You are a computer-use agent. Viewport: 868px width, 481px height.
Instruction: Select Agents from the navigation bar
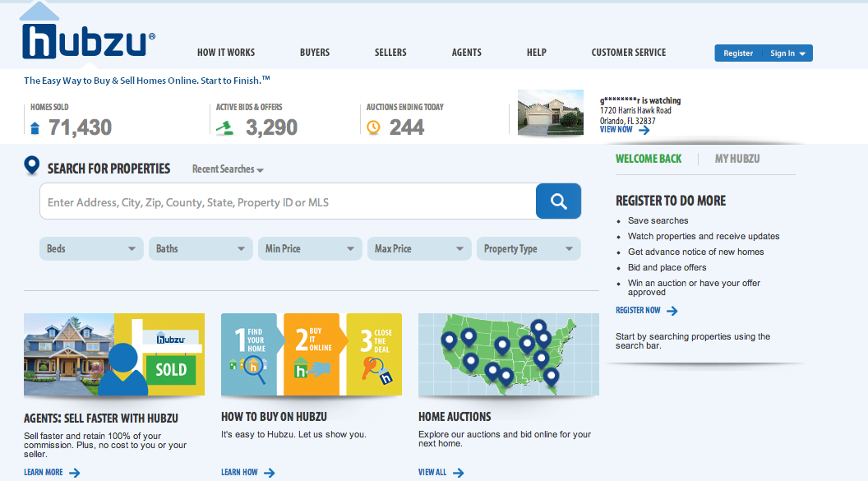click(466, 52)
